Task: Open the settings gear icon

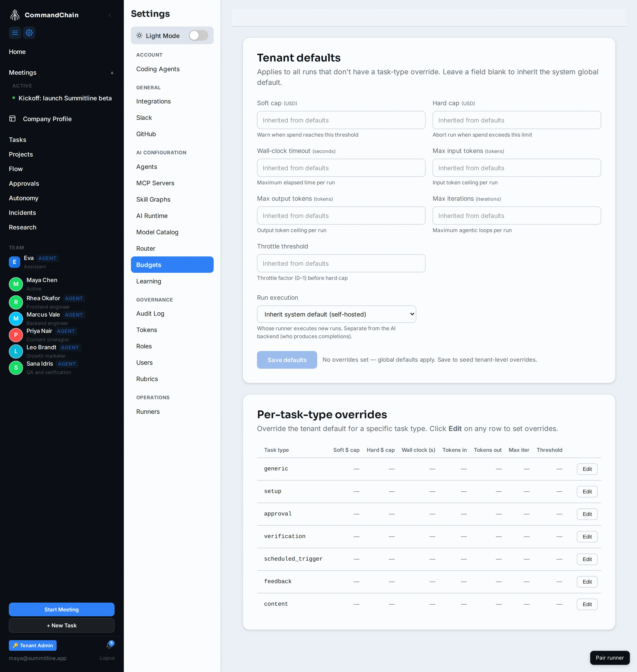Action: [29, 32]
